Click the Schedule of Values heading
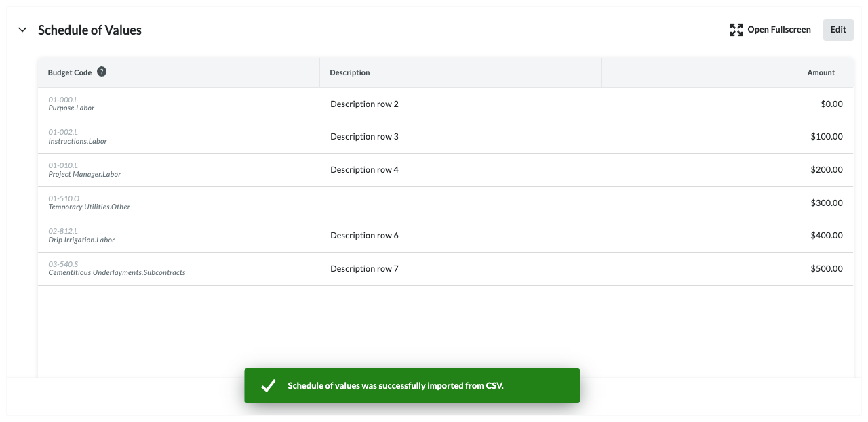 (90, 30)
